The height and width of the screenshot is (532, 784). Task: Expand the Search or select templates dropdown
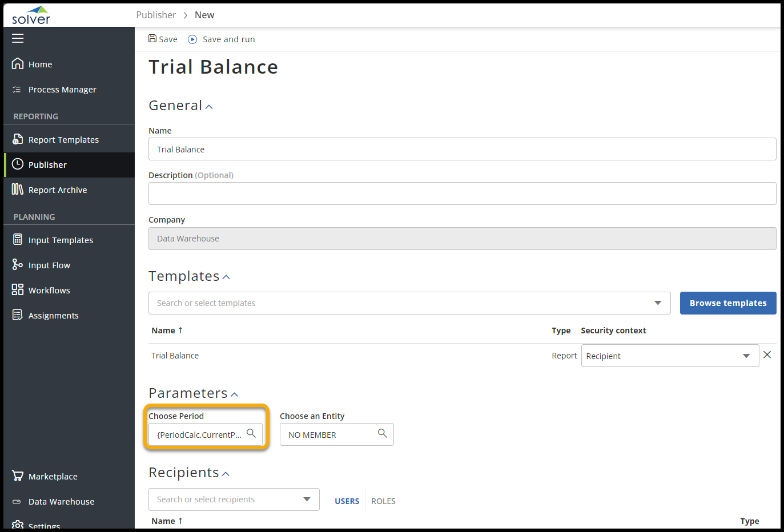coord(658,303)
